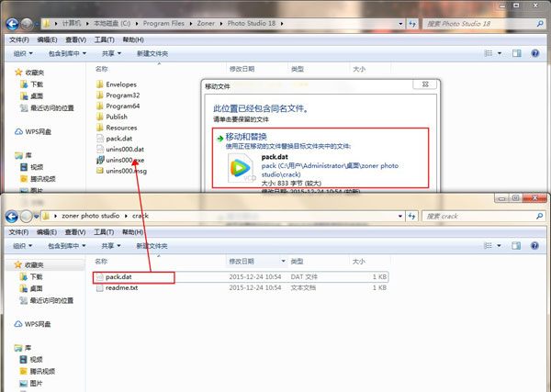Close the 移动文件 dialog
The height and width of the screenshot is (392, 551).
tap(425, 84)
